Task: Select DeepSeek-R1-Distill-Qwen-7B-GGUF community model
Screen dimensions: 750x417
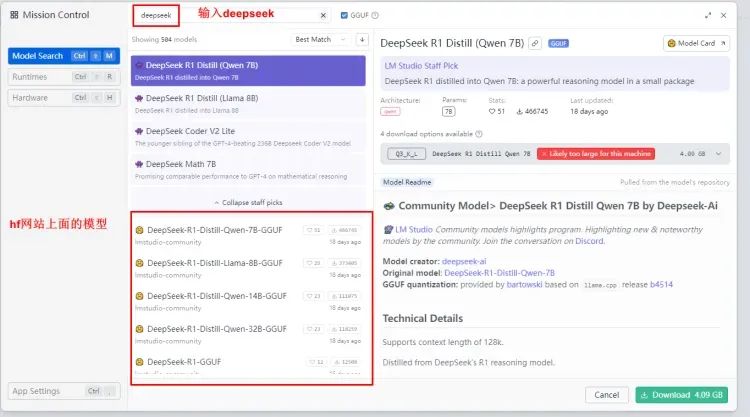Action: [248, 235]
